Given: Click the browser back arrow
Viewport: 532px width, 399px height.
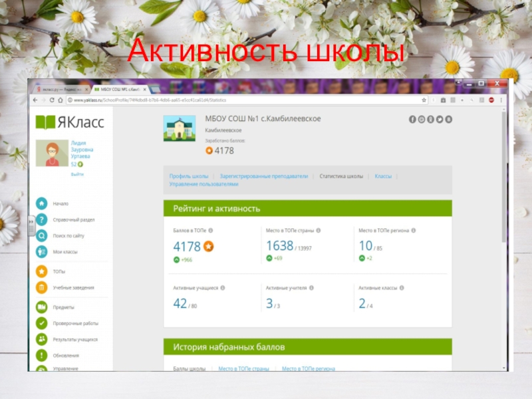Looking at the screenshot, I should [35, 100].
